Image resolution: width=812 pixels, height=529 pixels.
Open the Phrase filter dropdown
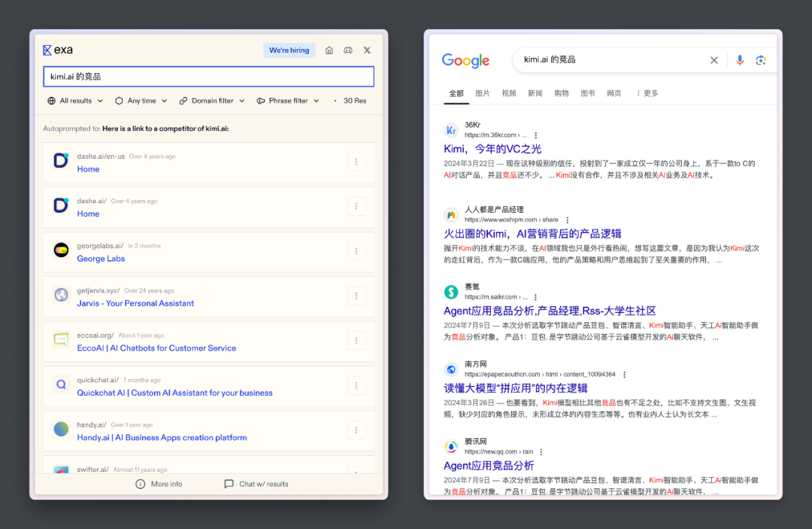pos(288,101)
